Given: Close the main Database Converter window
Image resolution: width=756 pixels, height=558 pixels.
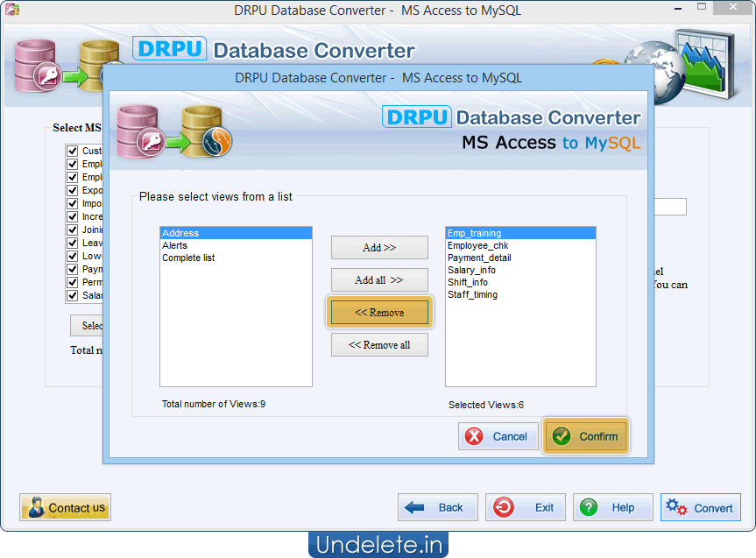Looking at the screenshot, I should [733, 7].
